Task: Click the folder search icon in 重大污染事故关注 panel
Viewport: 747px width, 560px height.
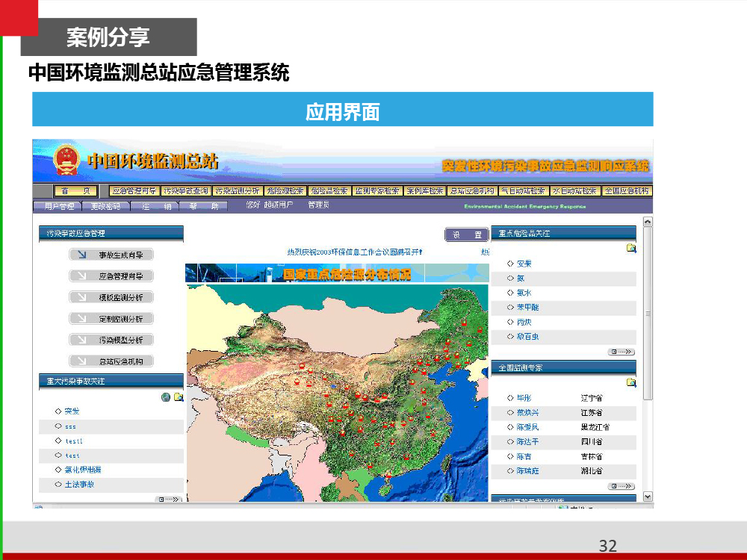Action: point(179,397)
